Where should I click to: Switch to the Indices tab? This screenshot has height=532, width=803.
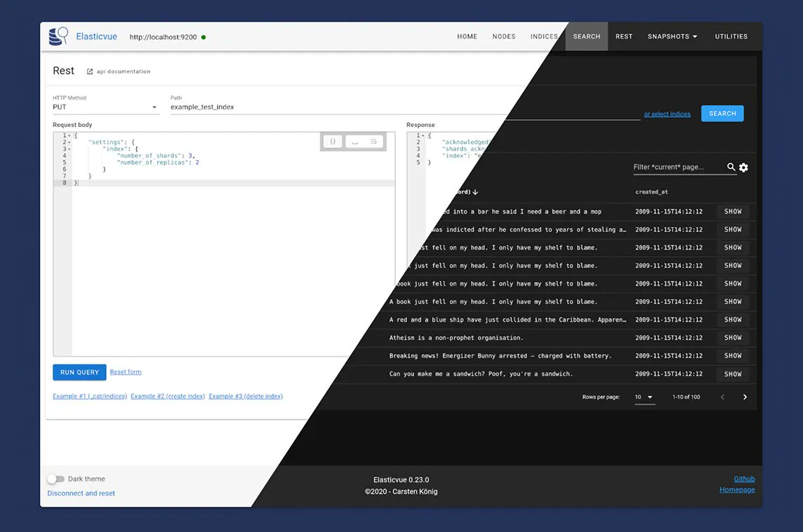[x=544, y=36]
